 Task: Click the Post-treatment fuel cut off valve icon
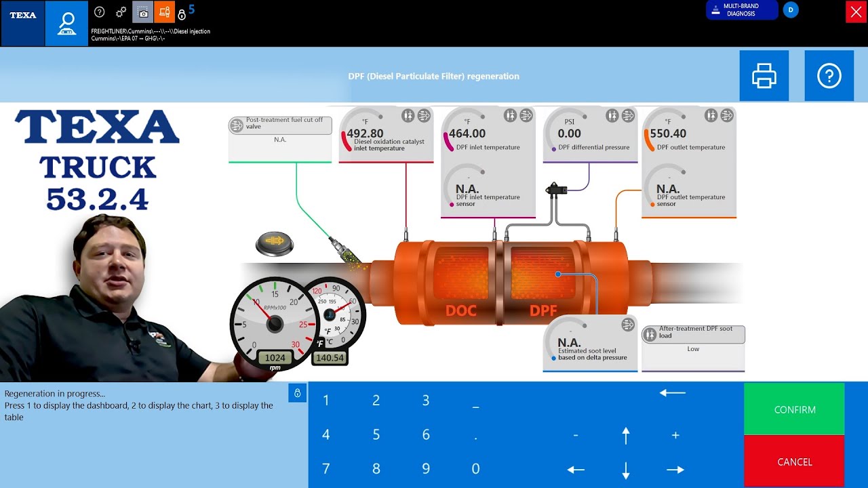[x=236, y=125]
